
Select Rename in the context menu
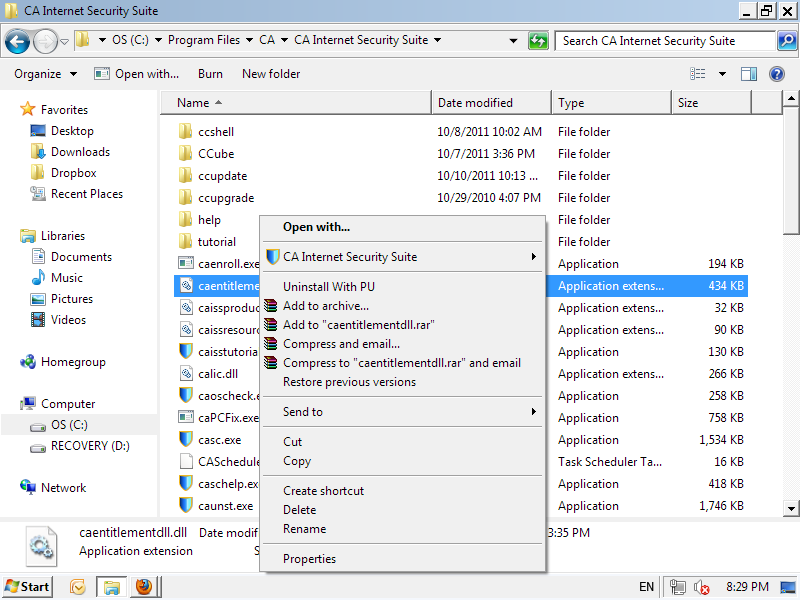(305, 529)
